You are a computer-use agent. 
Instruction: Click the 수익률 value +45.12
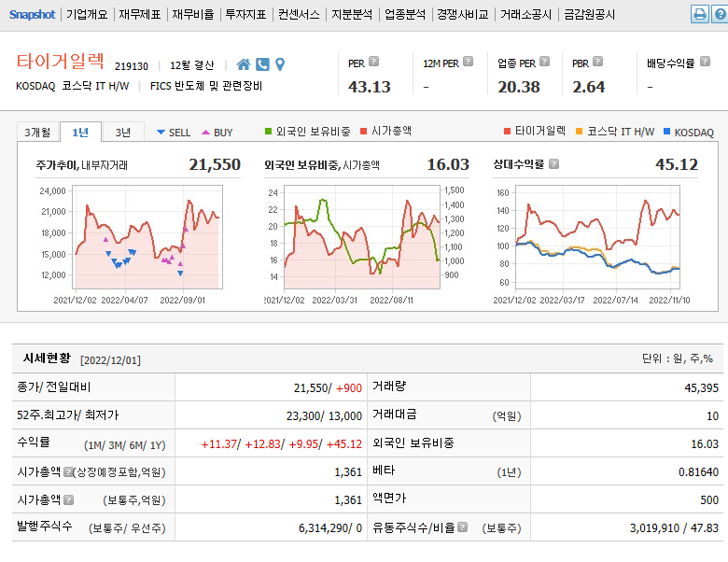click(344, 444)
